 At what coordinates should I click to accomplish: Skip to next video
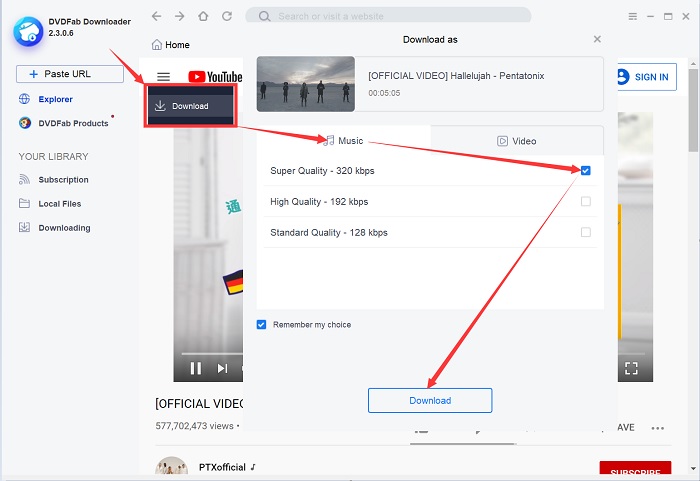[x=222, y=368]
